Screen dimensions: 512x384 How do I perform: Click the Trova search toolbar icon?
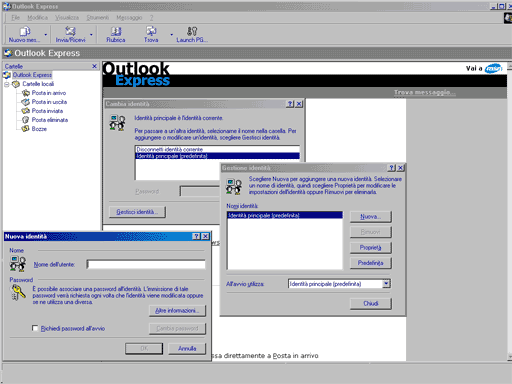151,31
